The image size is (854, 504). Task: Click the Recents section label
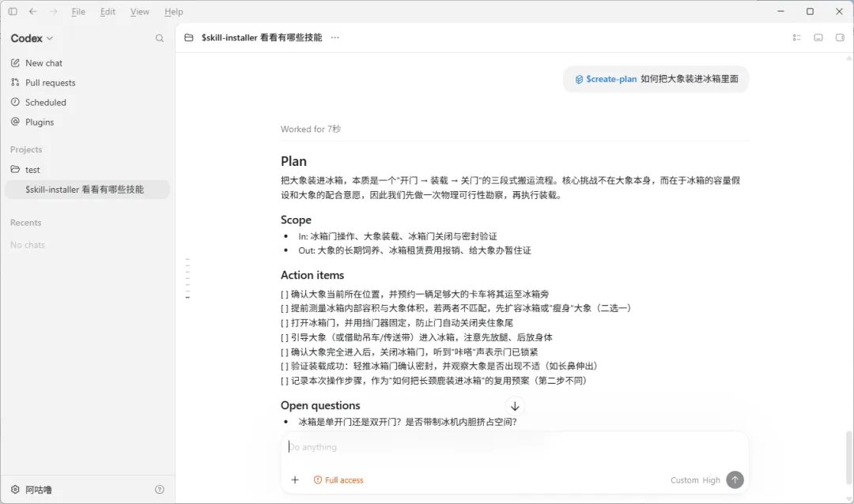point(25,223)
